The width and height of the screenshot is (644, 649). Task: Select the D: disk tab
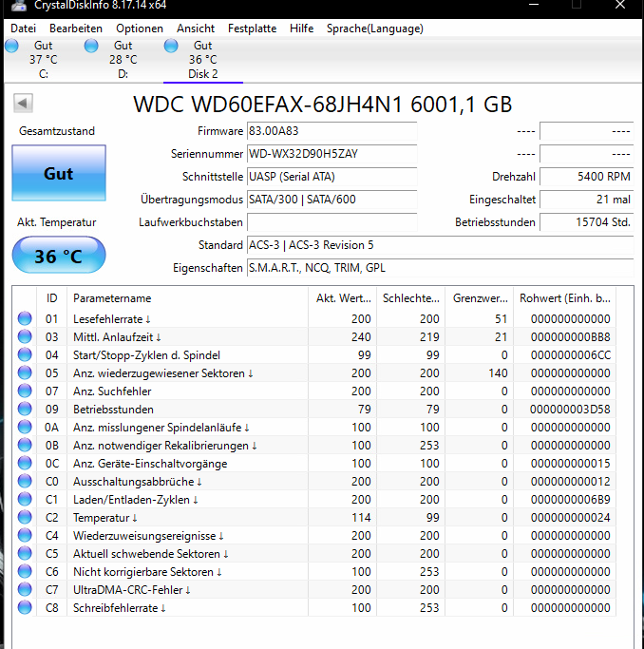[x=123, y=60]
